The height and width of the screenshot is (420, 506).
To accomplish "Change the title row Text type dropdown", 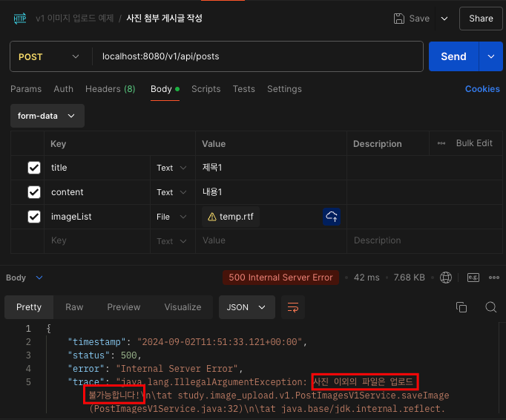I will click(171, 168).
